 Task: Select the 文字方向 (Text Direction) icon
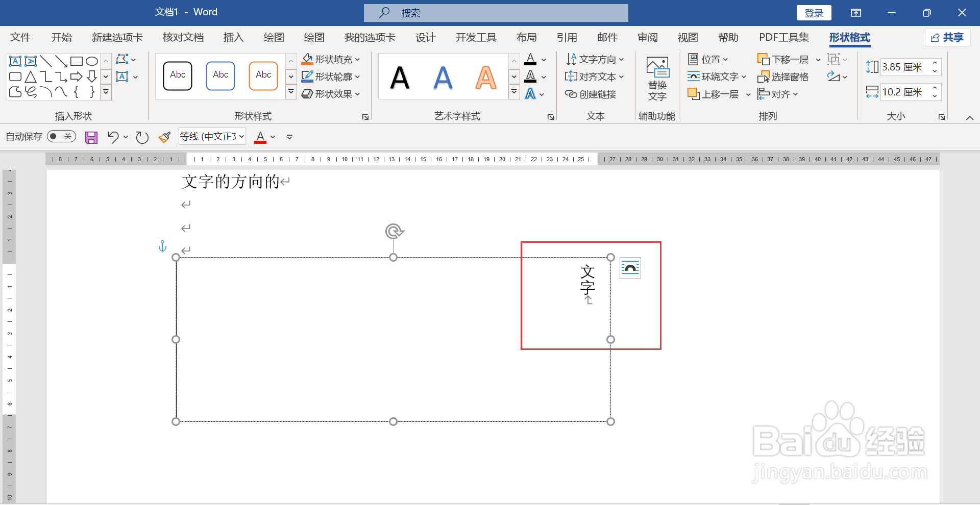point(594,59)
